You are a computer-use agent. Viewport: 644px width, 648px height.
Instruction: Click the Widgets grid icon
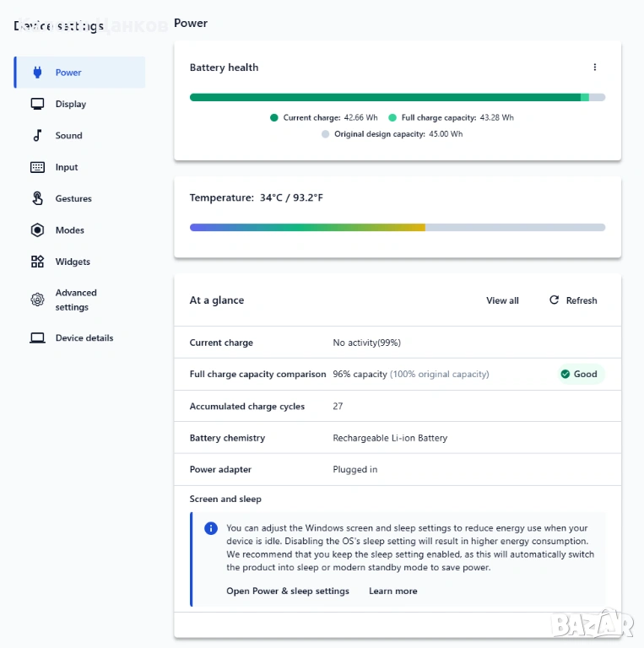tap(37, 262)
